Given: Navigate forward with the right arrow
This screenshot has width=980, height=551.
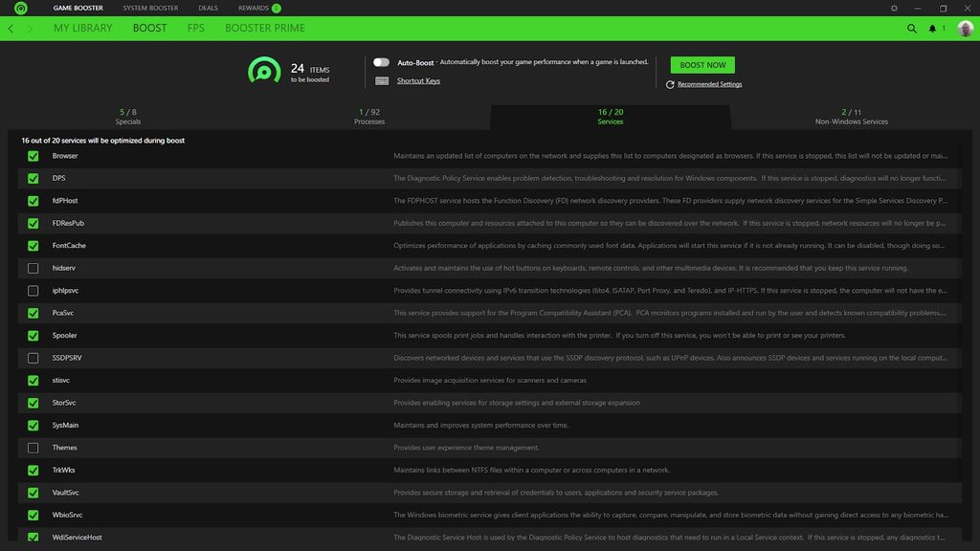Looking at the screenshot, I should click(x=29, y=28).
